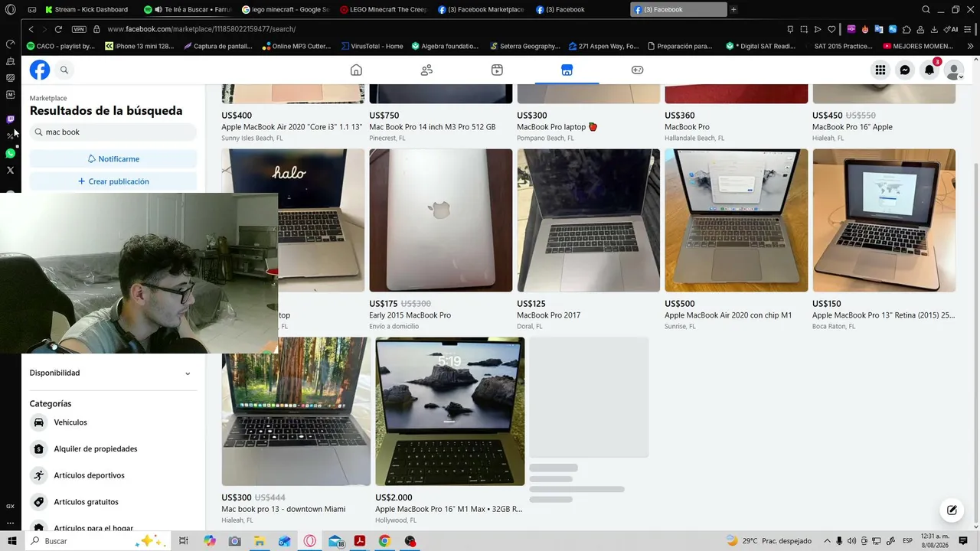Open the MacBook Pro 2017 listing photo
This screenshot has width=980, height=551.
[589, 220]
